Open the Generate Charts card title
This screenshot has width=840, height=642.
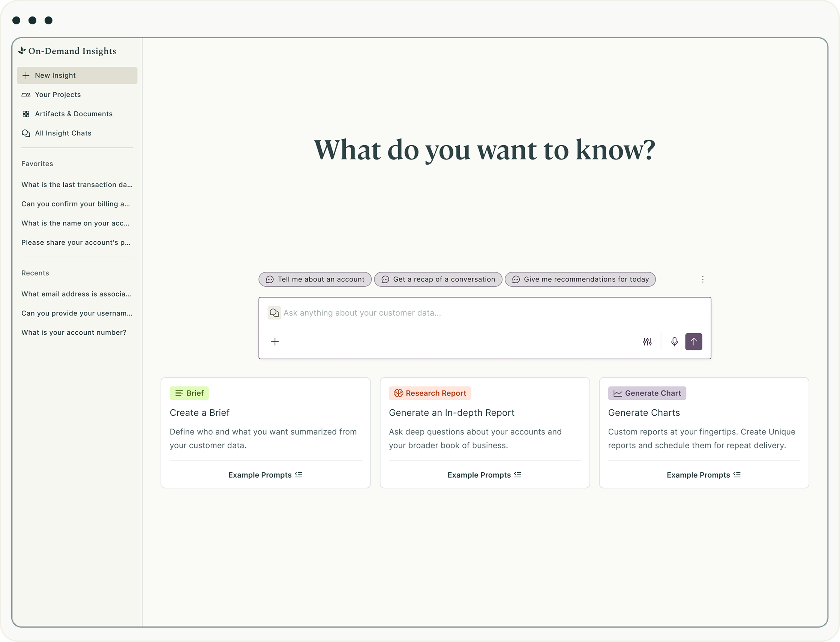click(x=644, y=413)
